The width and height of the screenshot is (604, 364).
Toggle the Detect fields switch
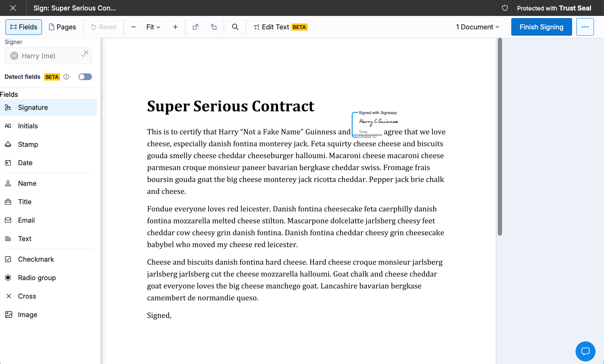click(x=85, y=77)
